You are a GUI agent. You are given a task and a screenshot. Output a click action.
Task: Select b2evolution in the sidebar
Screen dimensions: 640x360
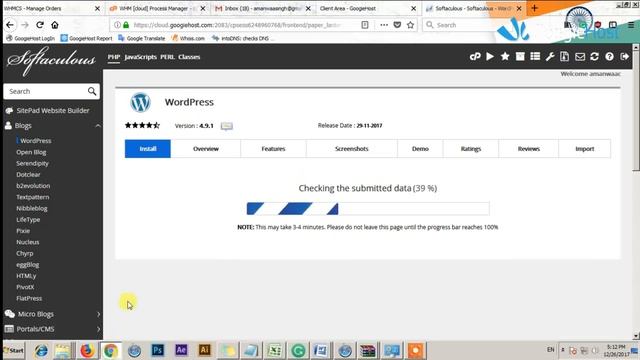point(33,186)
